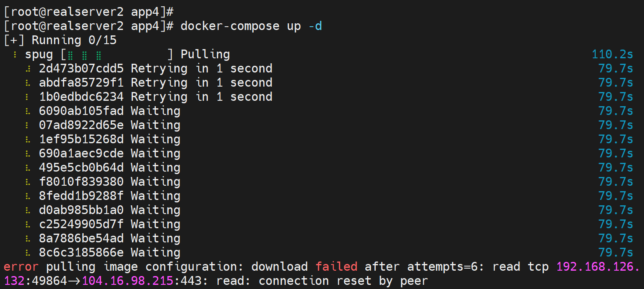
Task: Click the spinner beside layer 8c6c3185866e
Action: point(28,253)
